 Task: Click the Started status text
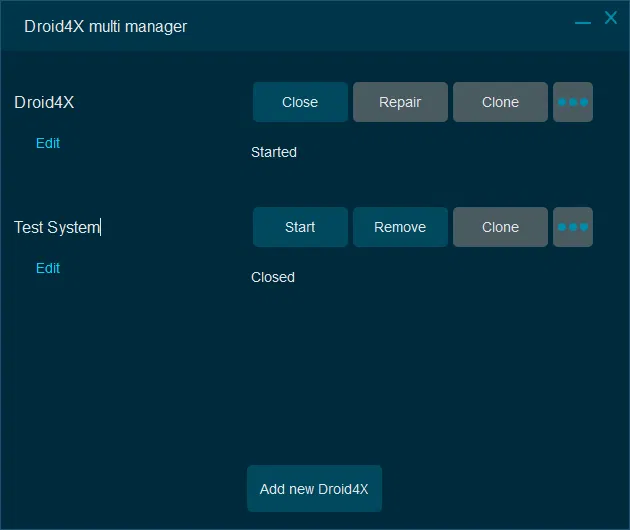[274, 152]
